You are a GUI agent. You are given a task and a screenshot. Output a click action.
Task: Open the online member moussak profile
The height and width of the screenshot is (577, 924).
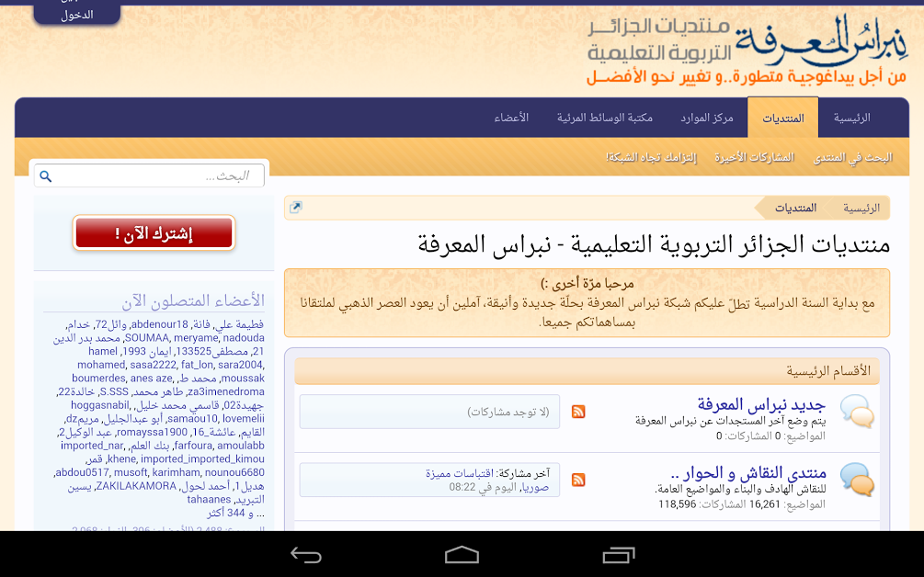tap(243, 379)
